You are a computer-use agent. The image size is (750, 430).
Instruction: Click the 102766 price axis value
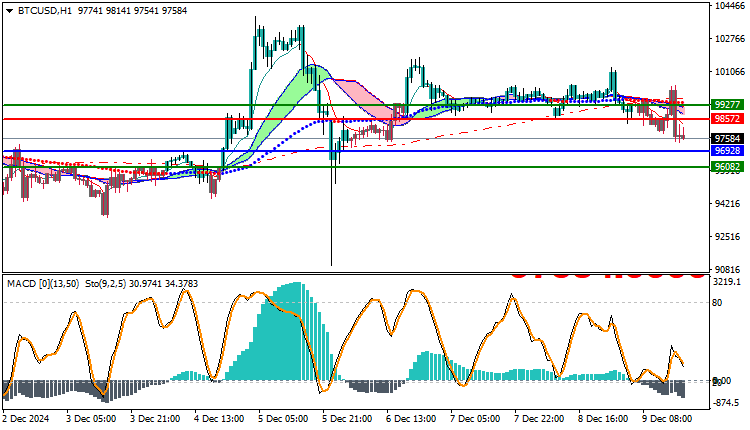coord(730,39)
